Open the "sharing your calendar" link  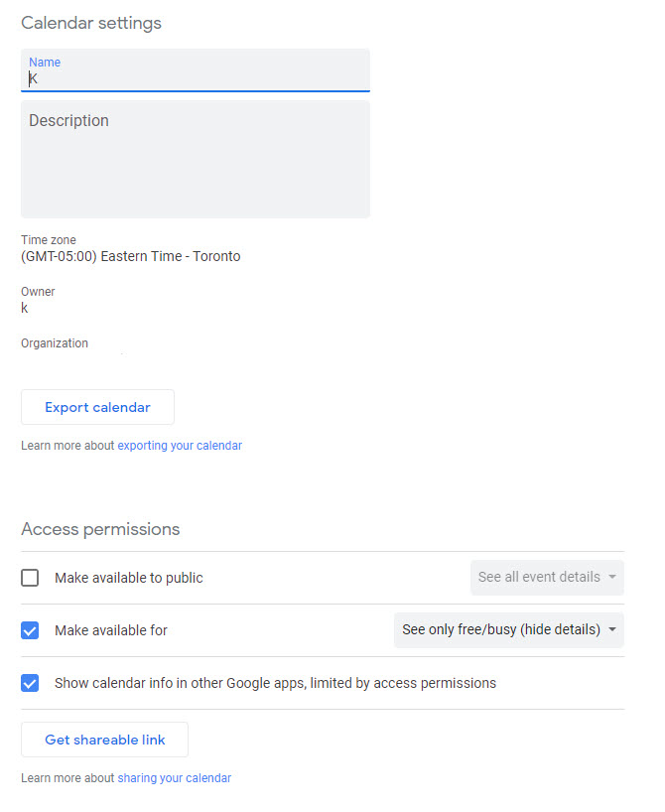[174, 777]
